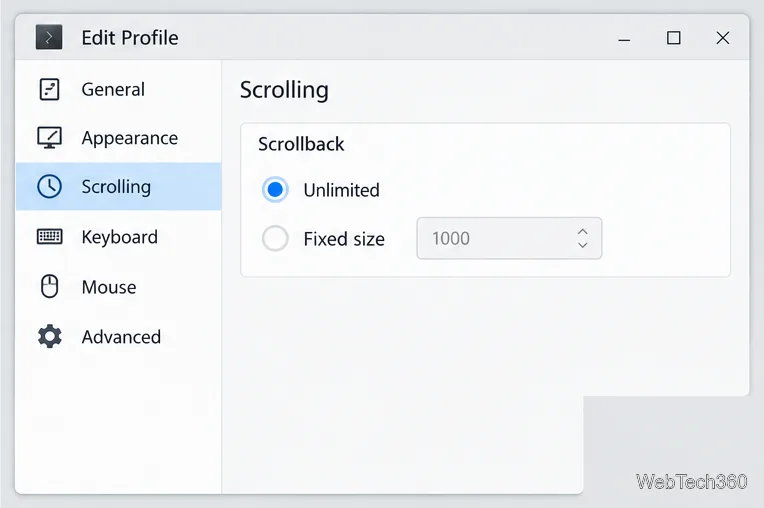This screenshot has height=508, width=764.
Task: Select the Unlimited scrollback radio button
Action: coord(275,189)
